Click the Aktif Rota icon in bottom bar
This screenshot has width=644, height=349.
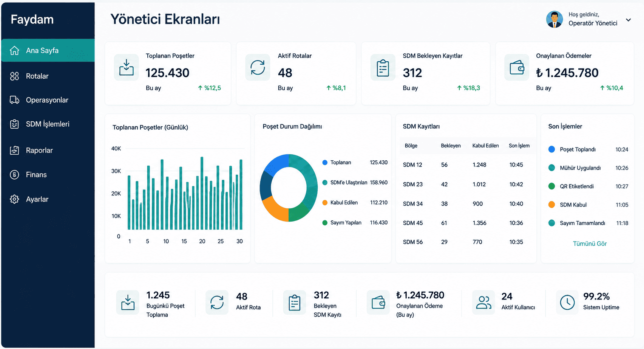pyautogui.click(x=217, y=302)
